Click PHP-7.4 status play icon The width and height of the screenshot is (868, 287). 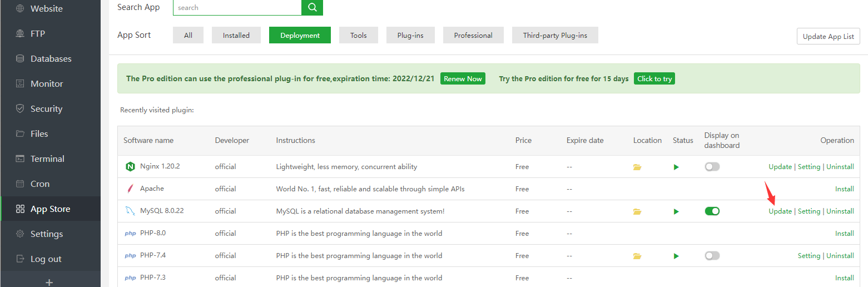tap(676, 256)
